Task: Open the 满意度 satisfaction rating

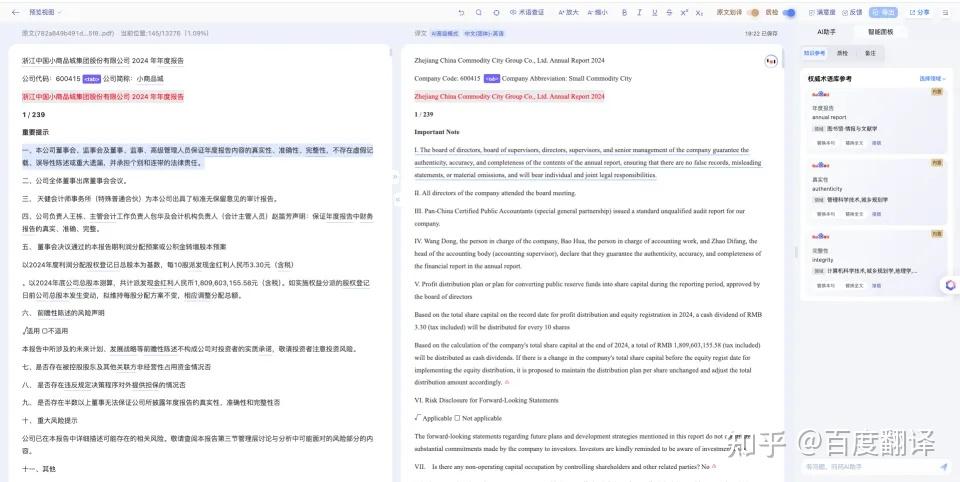Action: pos(822,12)
